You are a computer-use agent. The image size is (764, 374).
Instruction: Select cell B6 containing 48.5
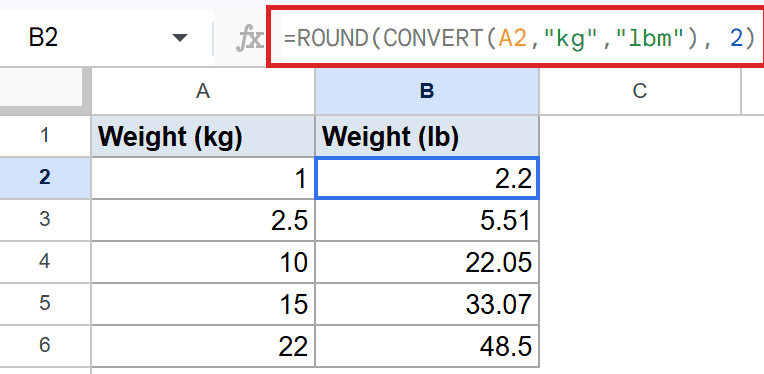[x=427, y=345]
